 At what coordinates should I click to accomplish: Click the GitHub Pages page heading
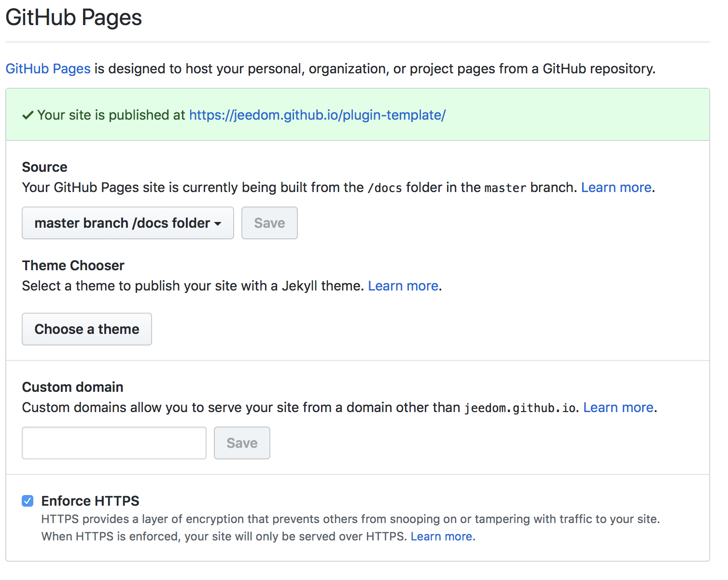74,17
